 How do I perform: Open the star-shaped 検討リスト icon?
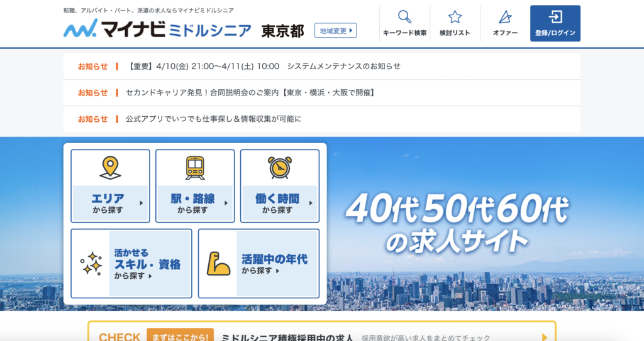(x=455, y=17)
